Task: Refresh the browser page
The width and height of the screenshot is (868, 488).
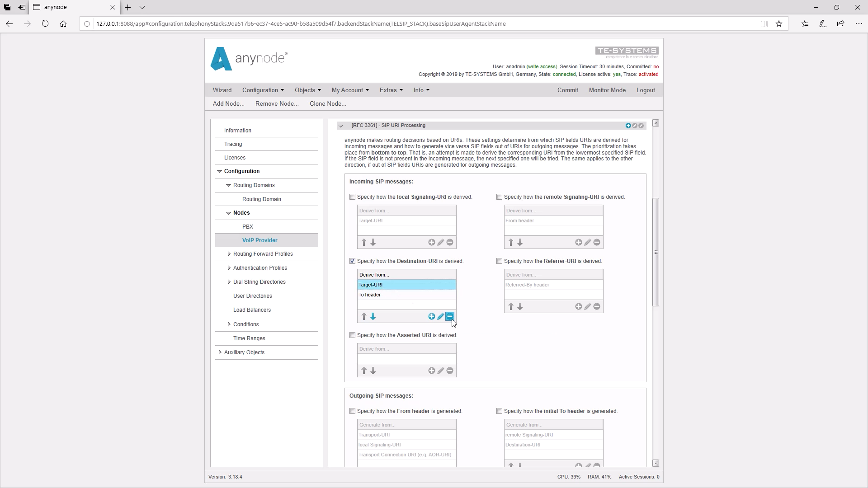Action: pyautogui.click(x=45, y=24)
